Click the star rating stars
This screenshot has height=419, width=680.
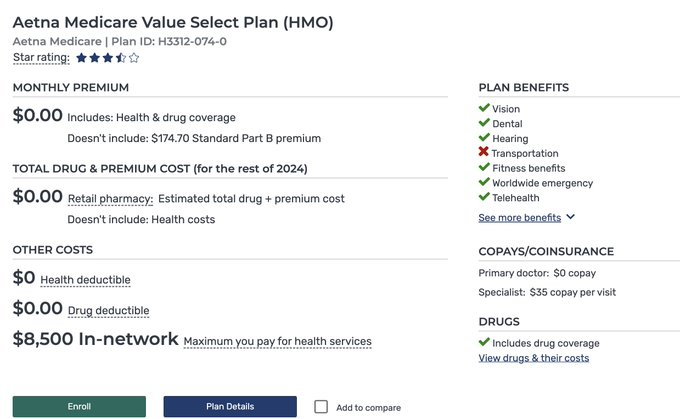pyautogui.click(x=108, y=58)
